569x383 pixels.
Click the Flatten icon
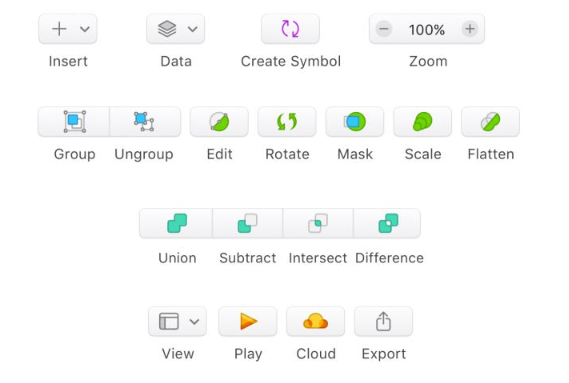491,122
